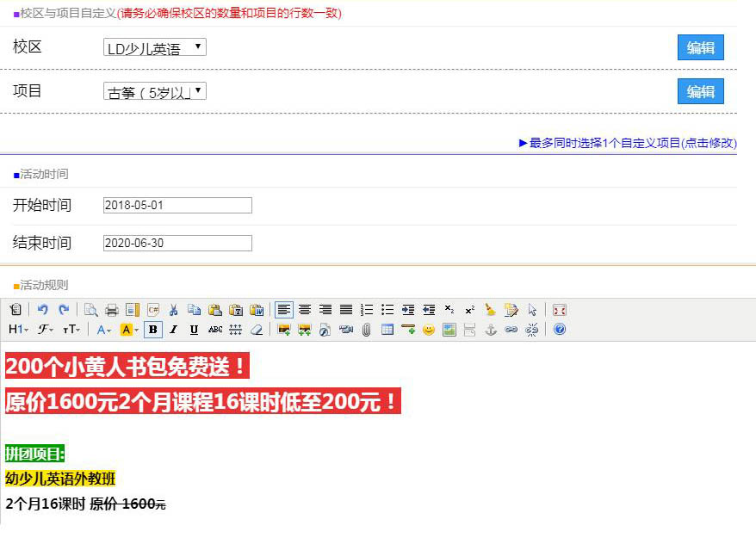756x538 pixels.
Task: Click the anchor icon in the toolbar
Action: click(x=491, y=330)
